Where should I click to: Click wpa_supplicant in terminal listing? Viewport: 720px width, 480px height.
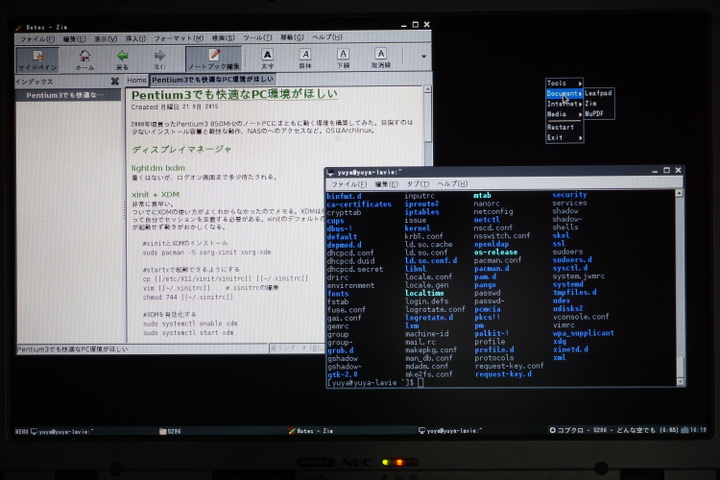583,333
